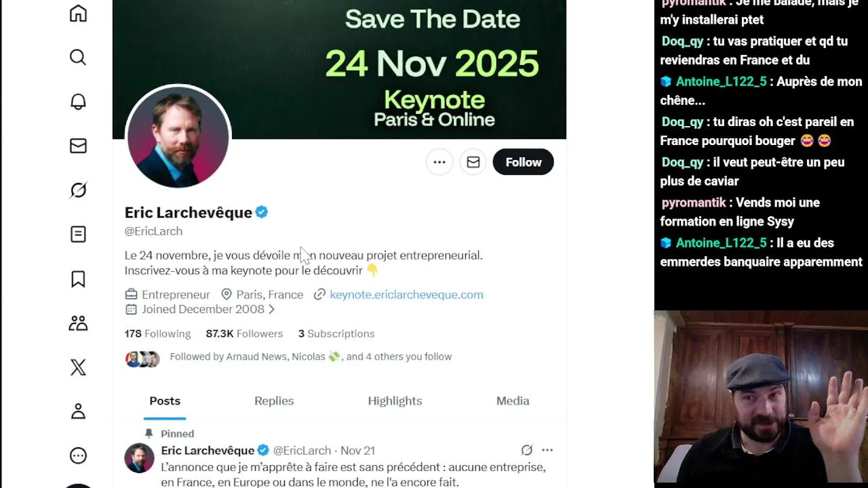The width and height of the screenshot is (868, 488).
Task: Go to the Home icon in sidebar
Action: 78,14
